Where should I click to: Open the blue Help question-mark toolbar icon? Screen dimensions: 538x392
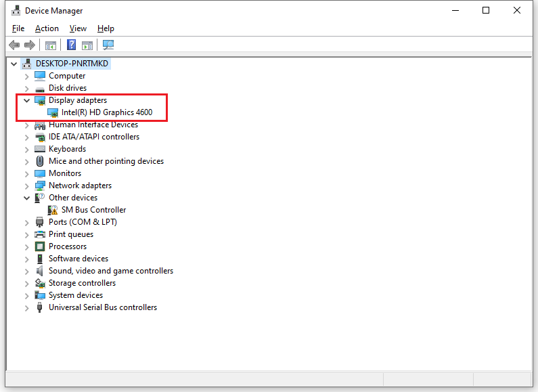(71, 45)
